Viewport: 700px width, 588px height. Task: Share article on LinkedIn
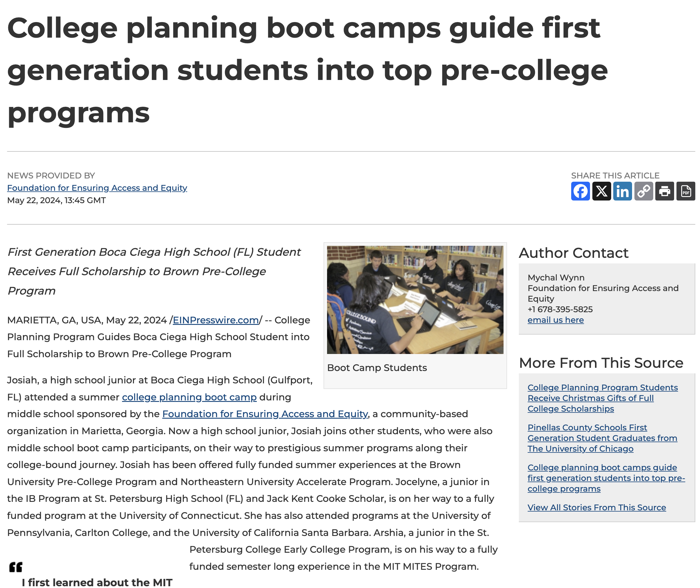[622, 191]
